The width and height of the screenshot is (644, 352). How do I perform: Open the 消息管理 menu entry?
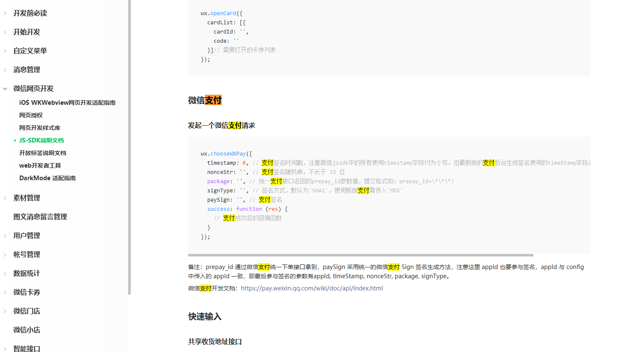pyautogui.click(x=27, y=70)
